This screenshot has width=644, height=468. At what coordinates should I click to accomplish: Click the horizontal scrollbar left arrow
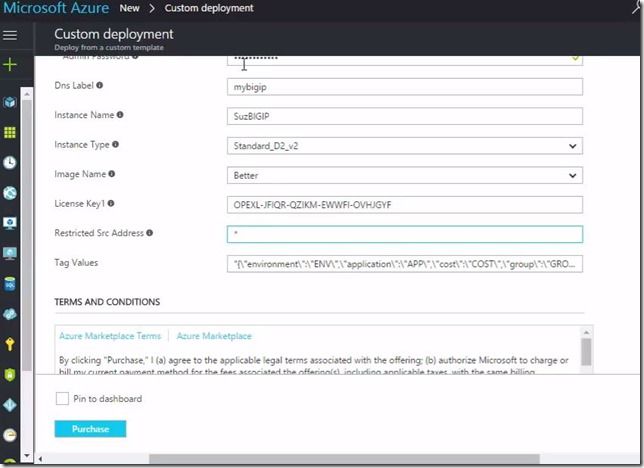40,459
